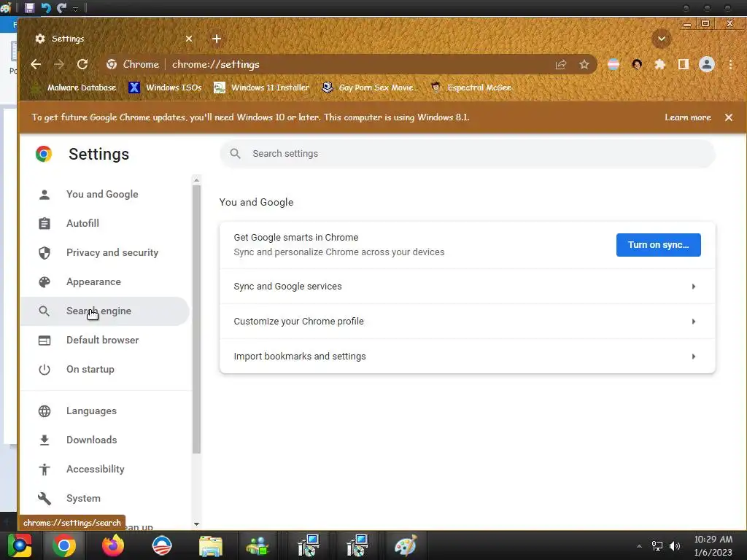Image resolution: width=747 pixels, height=560 pixels.
Task: Open Firefox from the taskbar
Action: (113, 545)
